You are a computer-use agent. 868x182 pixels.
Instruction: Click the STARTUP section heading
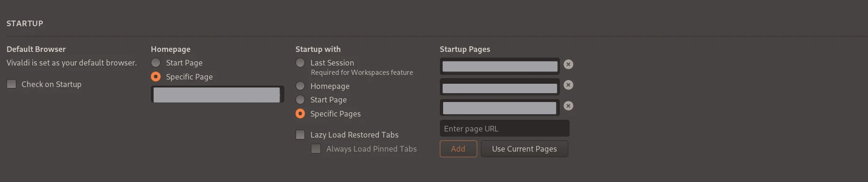click(x=25, y=23)
